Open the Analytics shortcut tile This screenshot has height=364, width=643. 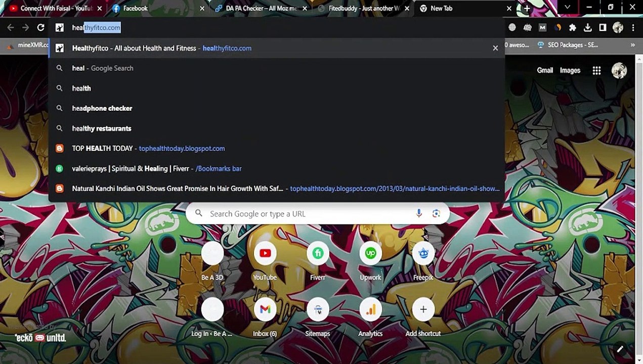pyautogui.click(x=370, y=317)
